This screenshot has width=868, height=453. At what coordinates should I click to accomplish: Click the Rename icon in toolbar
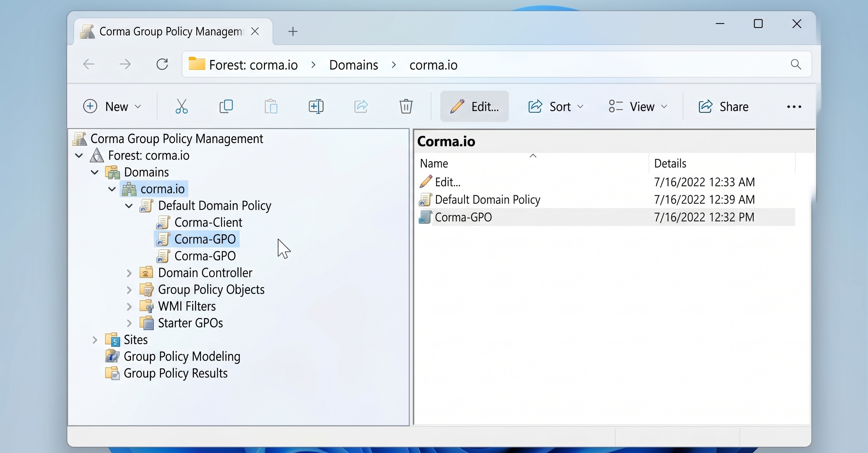point(316,106)
